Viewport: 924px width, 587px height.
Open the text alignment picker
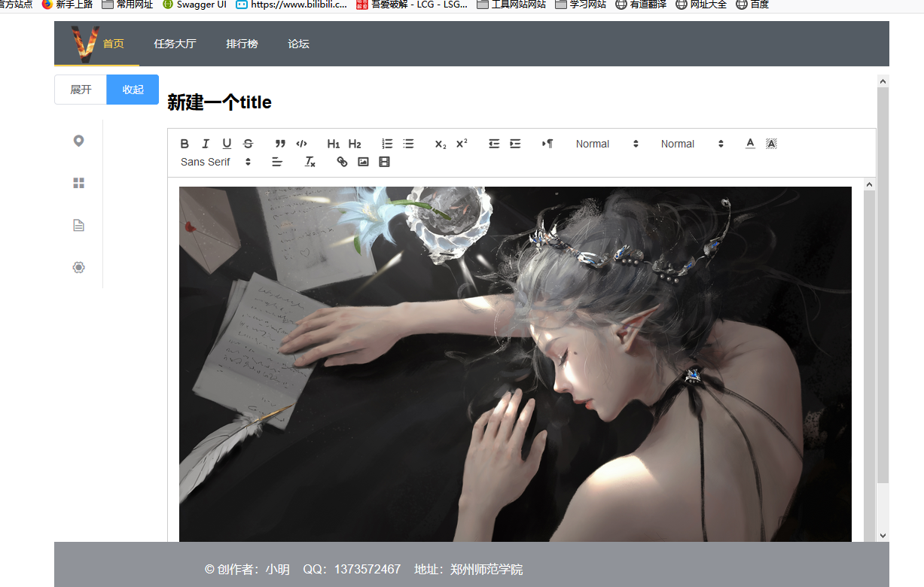277,162
